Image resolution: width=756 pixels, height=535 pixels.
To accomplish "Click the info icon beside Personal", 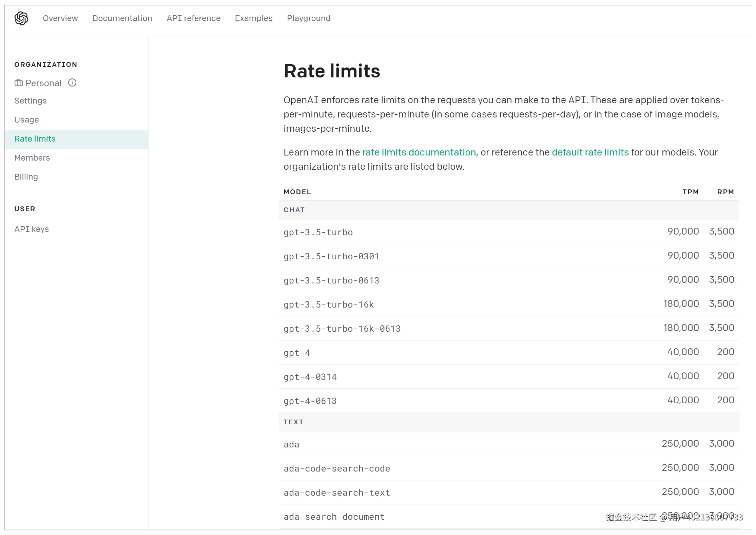I will (x=72, y=83).
